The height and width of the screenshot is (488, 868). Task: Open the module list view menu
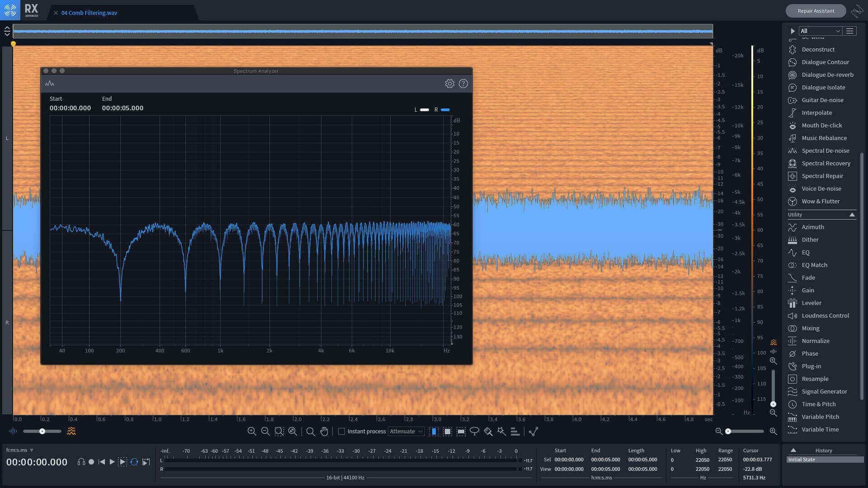pyautogui.click(x=849, y=31)
